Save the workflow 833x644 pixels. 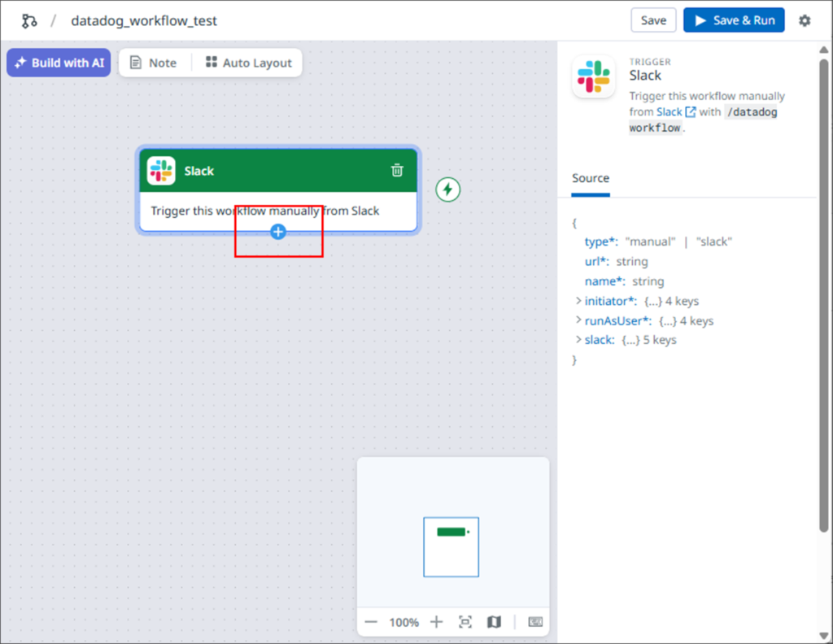653,20
